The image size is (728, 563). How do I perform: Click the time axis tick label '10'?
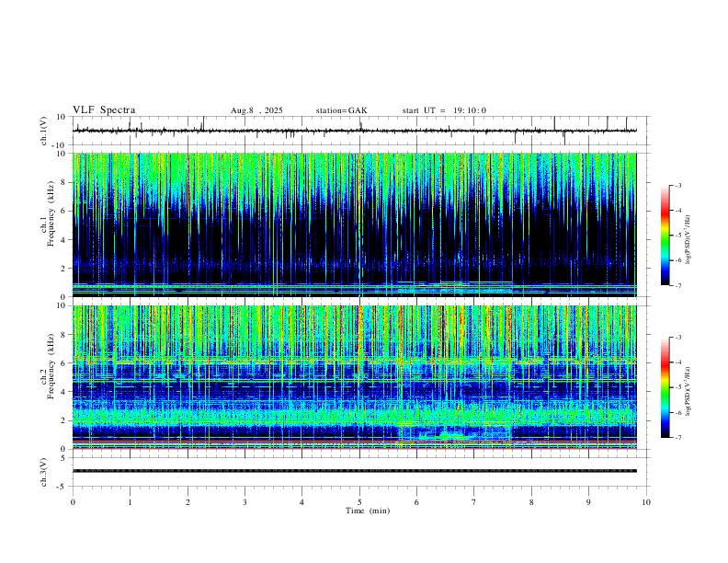[646, 502]
